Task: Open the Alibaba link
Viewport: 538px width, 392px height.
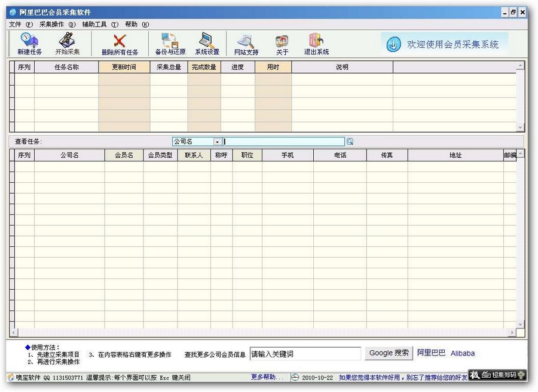Action: [x=463, y=353]
